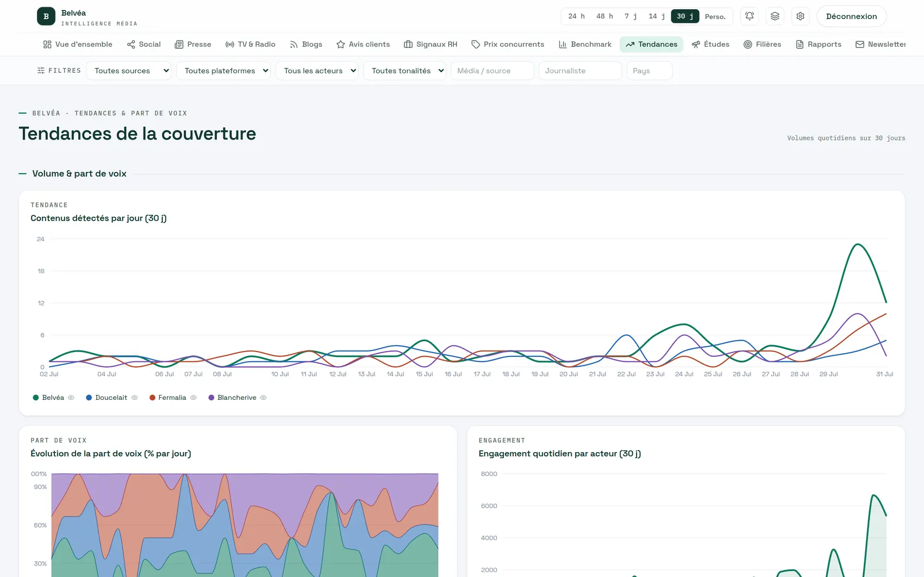The height and width of the screenshot is (577, 924).
Task: Click the Déconnexion button
Action: [852, 16]
